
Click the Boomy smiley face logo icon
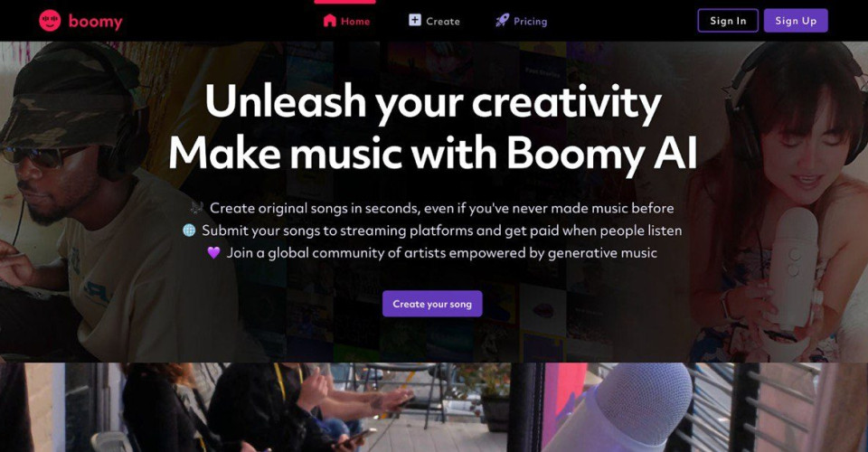[50, 21]
